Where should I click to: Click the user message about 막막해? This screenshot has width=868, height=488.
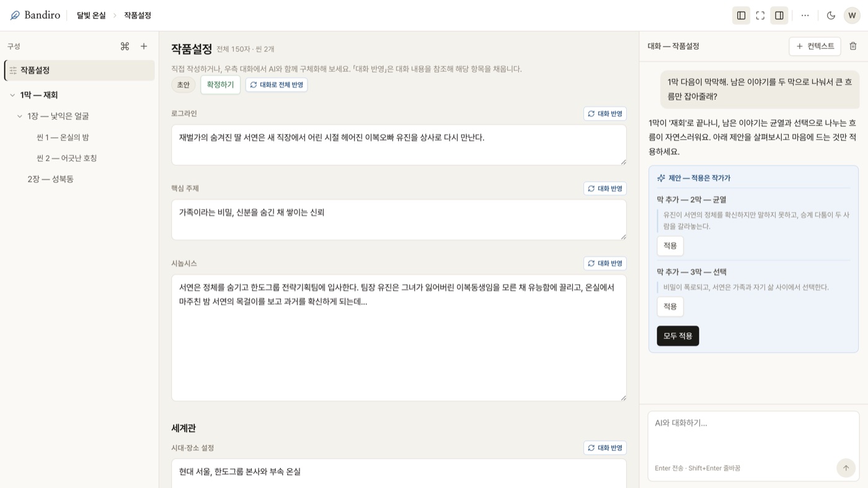(x=759, y=89)
